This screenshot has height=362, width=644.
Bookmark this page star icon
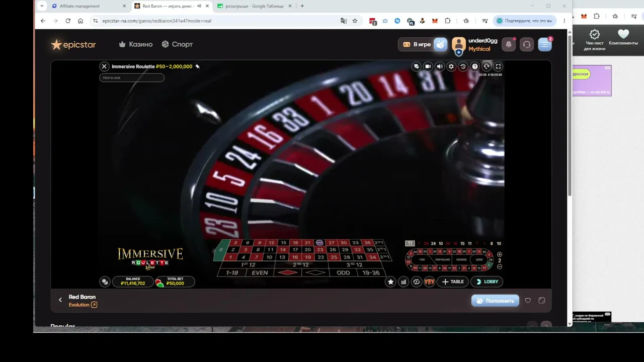tap(355, 21)
